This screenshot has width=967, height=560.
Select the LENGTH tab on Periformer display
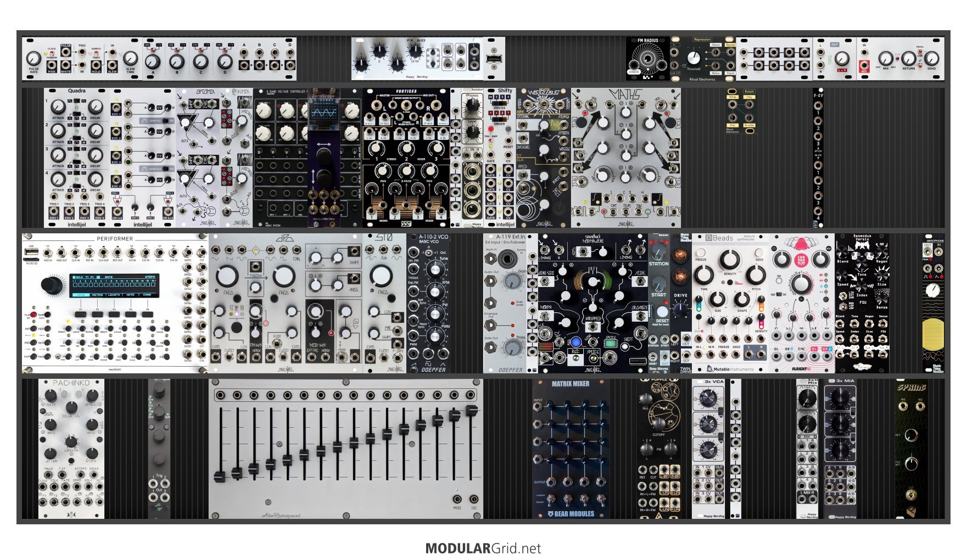click(x=114, y=295)
